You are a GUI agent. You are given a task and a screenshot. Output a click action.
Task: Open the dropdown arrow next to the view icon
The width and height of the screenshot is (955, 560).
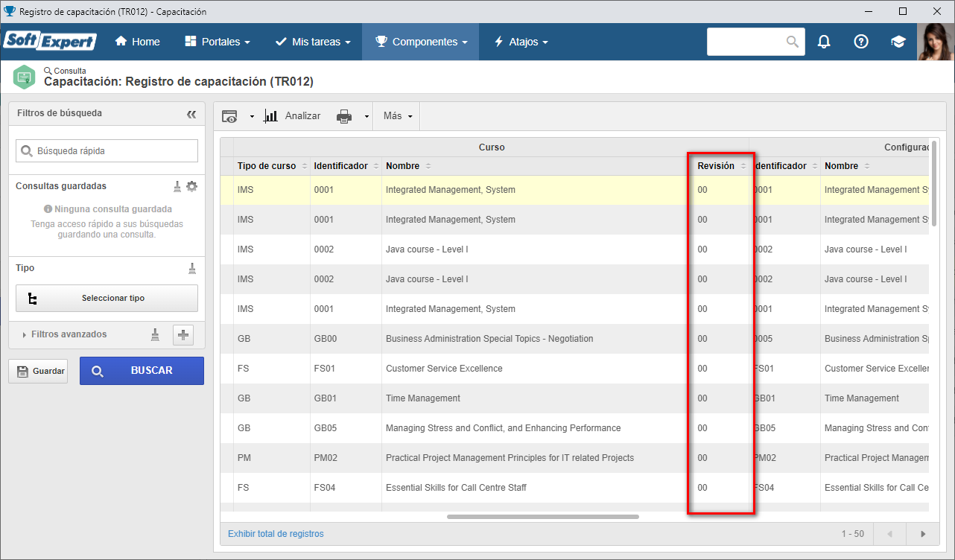252,116
